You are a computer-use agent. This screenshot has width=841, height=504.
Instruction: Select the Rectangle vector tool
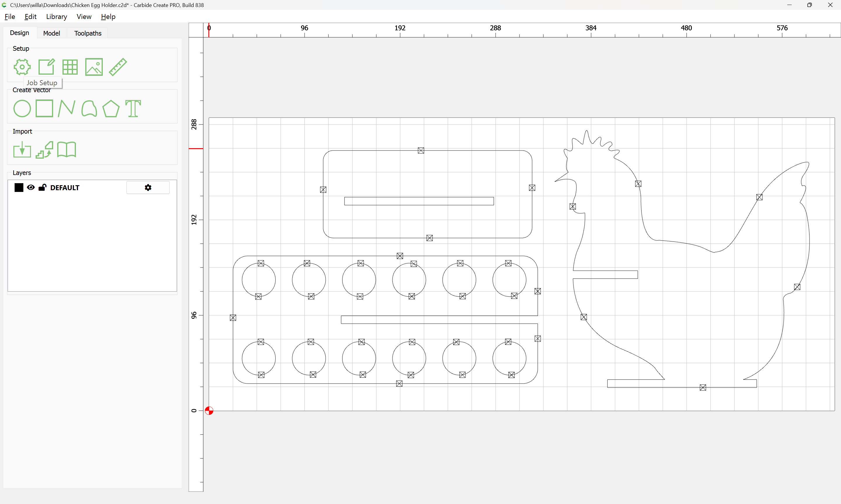click(x=44, y=109)
